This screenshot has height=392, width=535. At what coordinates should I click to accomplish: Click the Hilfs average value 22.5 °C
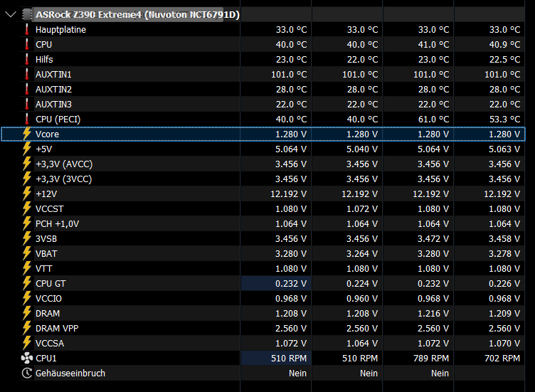click(504, 59)
